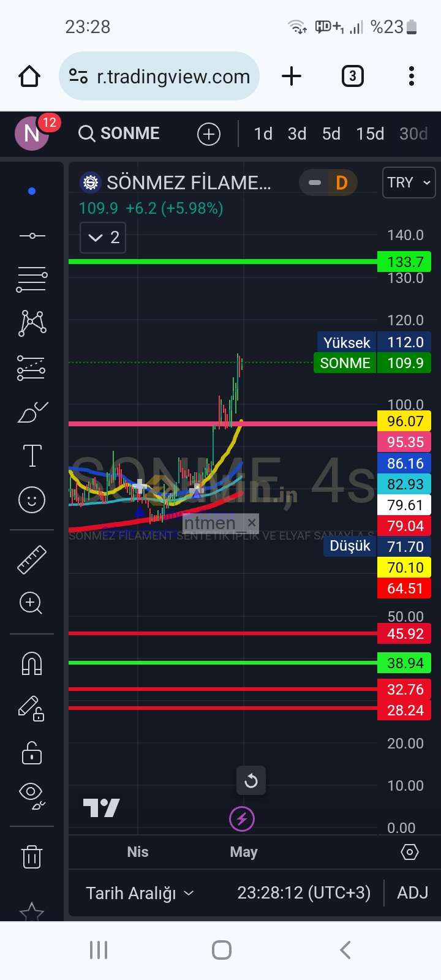The width and height of the screenshot is (441, 980).
Task: Click the purple lightning bolt event marker
Action: [242, 819]
